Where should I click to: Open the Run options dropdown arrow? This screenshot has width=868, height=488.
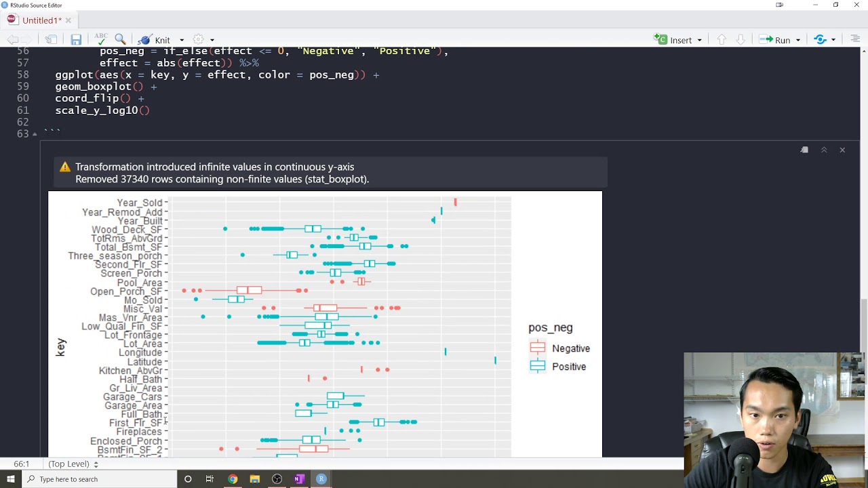(797, 40)
